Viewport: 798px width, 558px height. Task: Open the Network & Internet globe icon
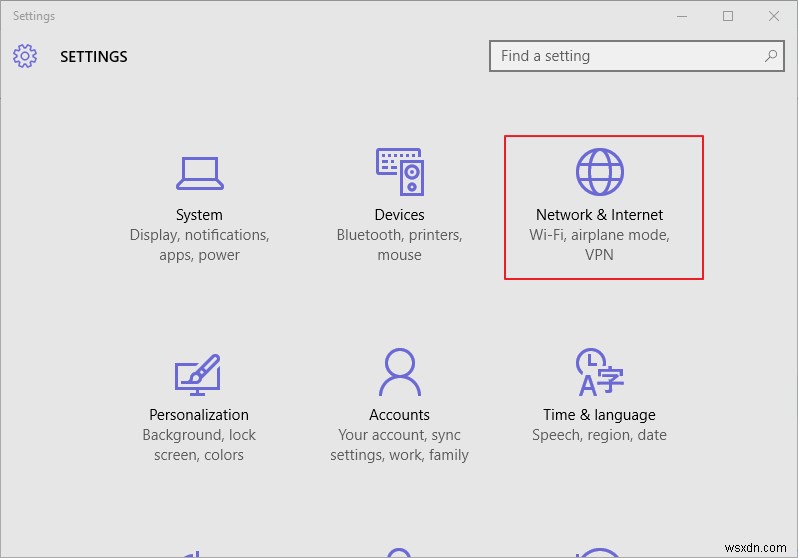click(x=600, y=172)
